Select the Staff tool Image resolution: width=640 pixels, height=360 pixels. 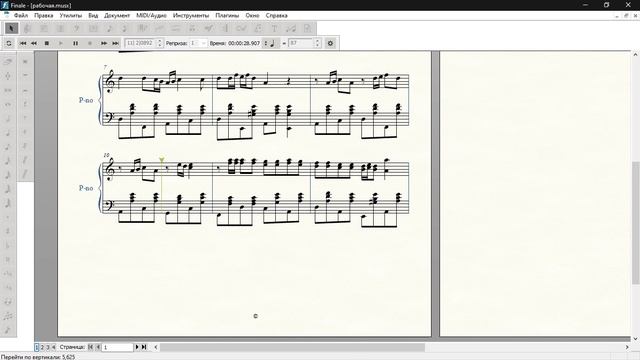(x=28, y=28)
